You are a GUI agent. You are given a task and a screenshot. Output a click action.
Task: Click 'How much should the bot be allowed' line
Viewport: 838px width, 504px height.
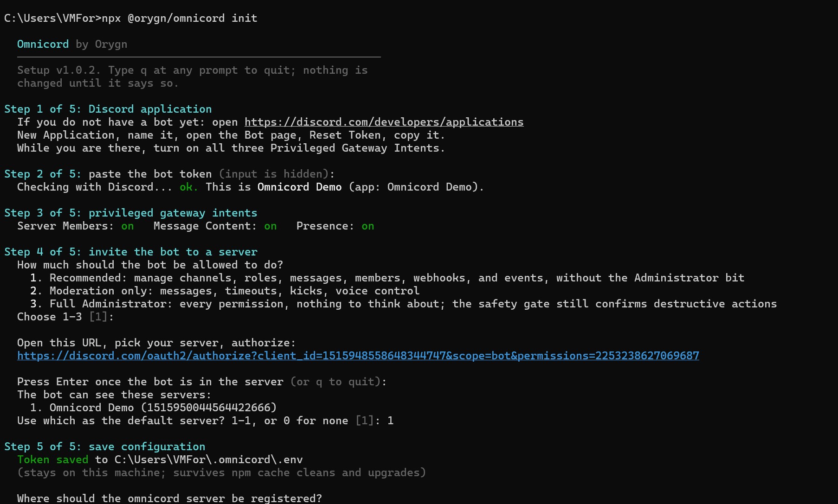pos(150,265)
